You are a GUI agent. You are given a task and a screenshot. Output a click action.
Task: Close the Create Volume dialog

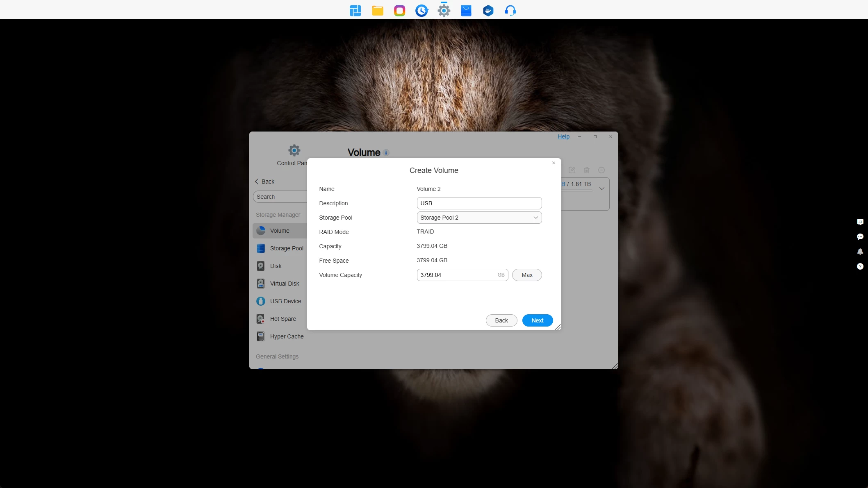(x=554, y=163)
